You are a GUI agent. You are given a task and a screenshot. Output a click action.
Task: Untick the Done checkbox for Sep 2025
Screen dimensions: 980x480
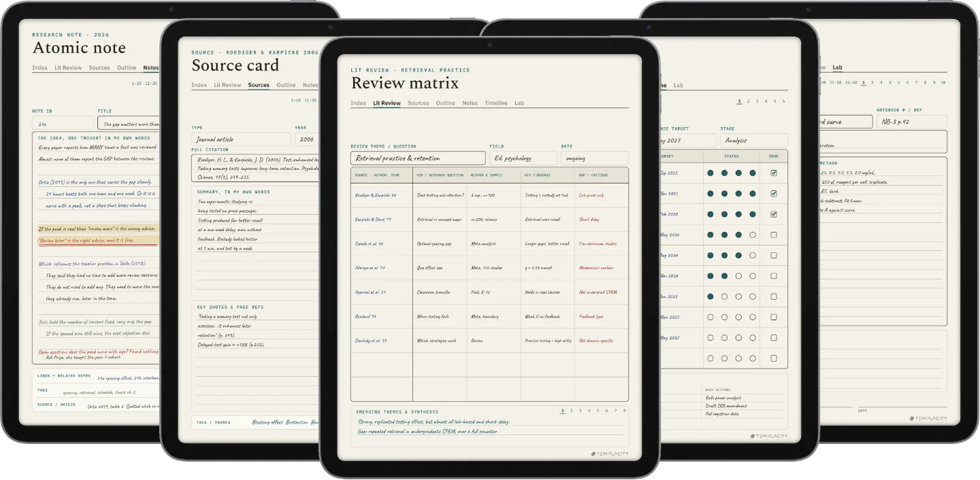coord(773,173)
